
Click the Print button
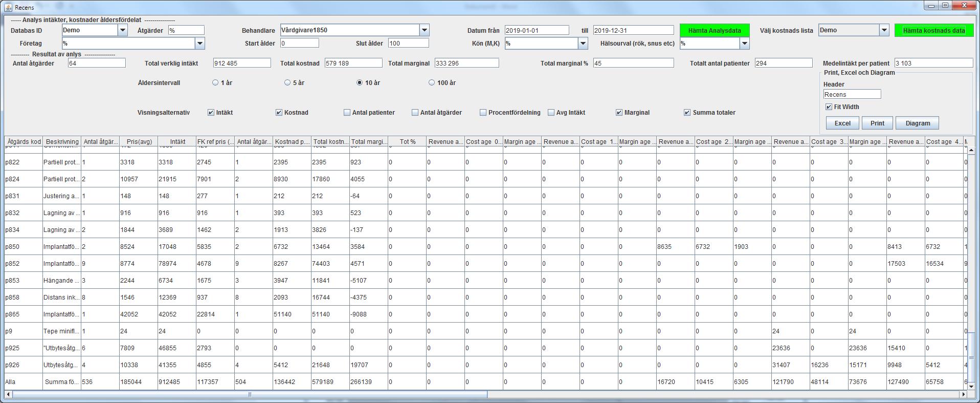pos(877,123)
